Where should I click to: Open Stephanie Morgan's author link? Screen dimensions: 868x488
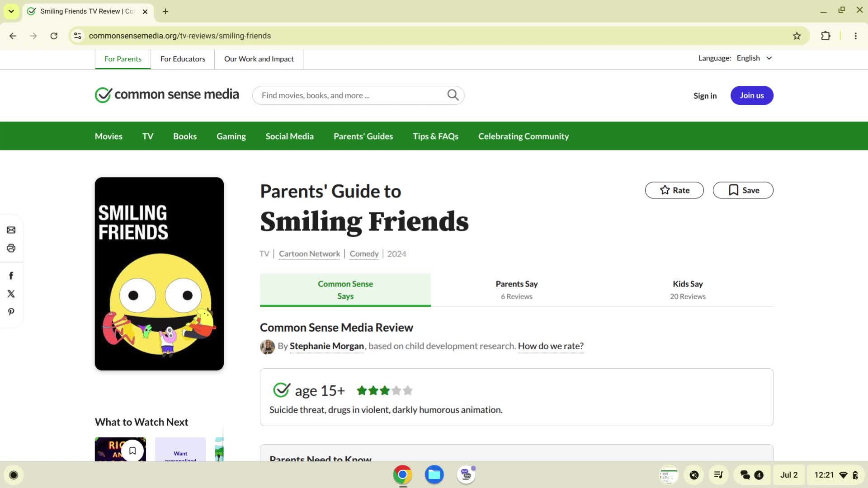click(x=326, y=346)
